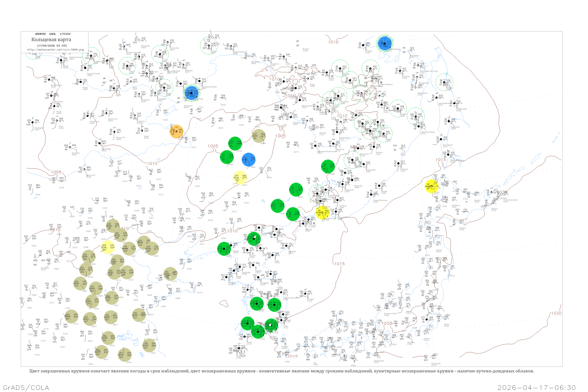588x392 pixels.
Task: Click green circle at station 50888
Action: click(x=328, y=166)
